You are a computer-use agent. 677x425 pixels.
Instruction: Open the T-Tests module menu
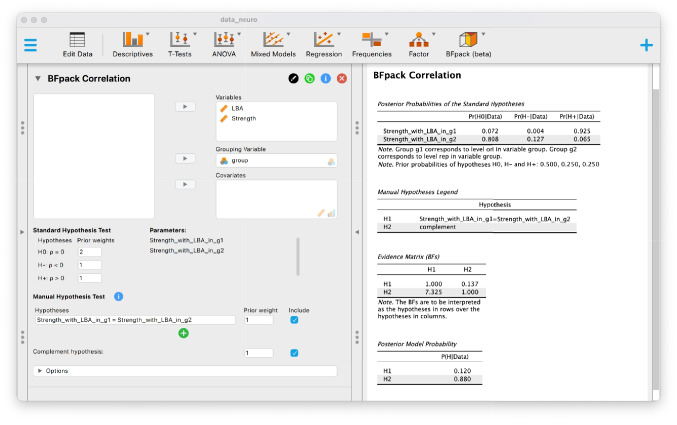tap(180, 45)
